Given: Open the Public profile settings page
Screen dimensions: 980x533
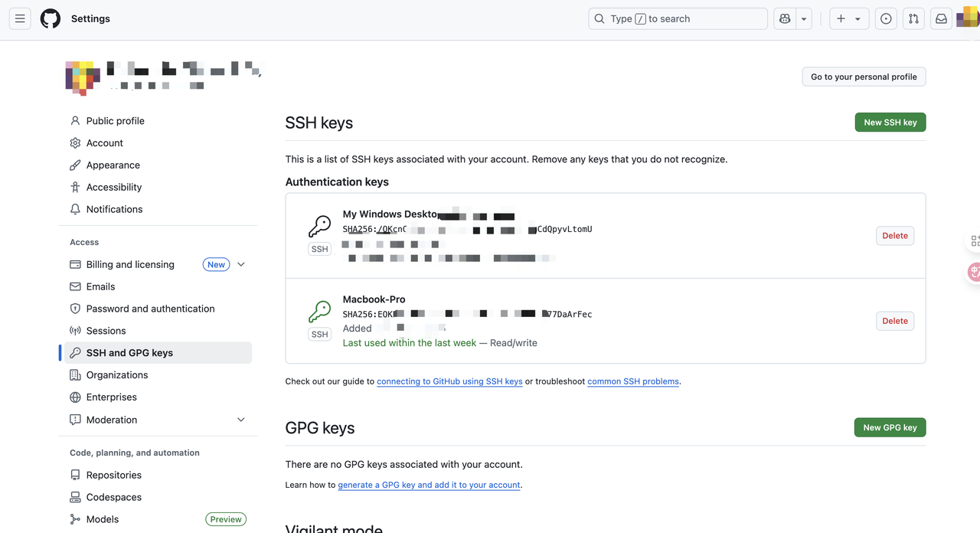Looking at the screenshot, I should point(115,121).
